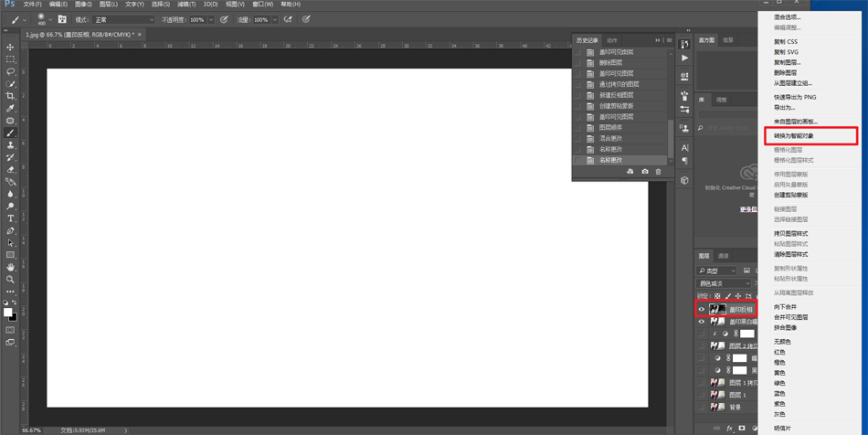Open the 图像(I) menu
868x435 pixels.
pyautogui.click(x=83, y=5)
